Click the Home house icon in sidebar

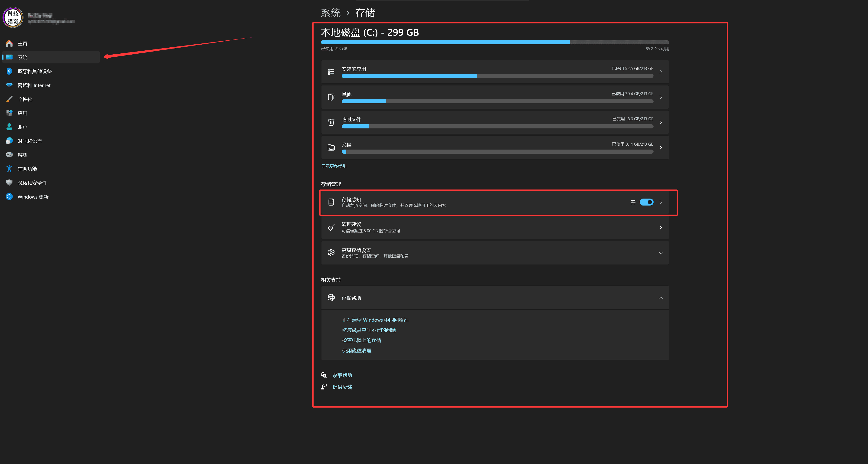[x=10, y=43]
